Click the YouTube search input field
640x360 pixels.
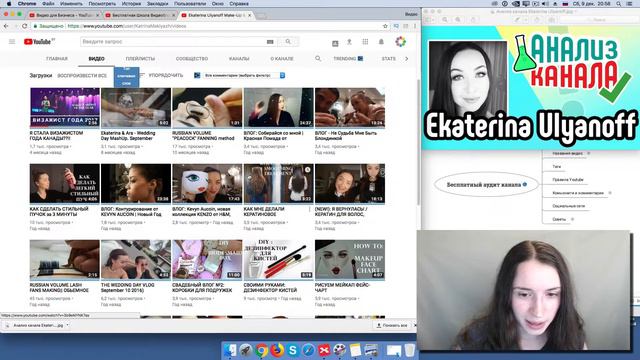[x=173, y=42]
